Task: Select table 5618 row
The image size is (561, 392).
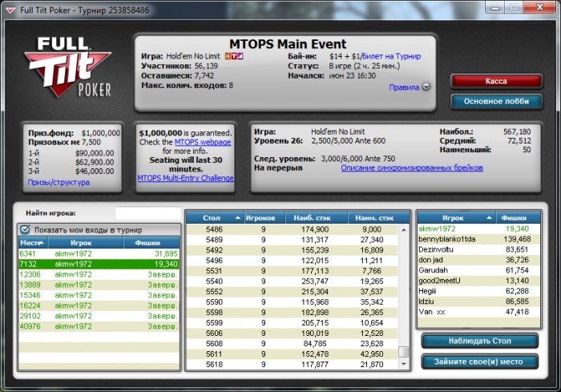Action: pos(293,364)
